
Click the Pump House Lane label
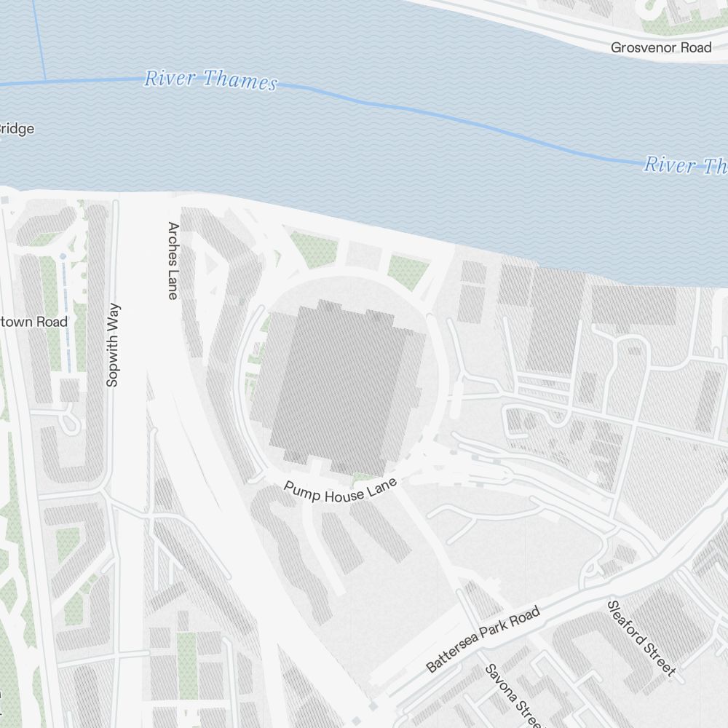point(340,491)
